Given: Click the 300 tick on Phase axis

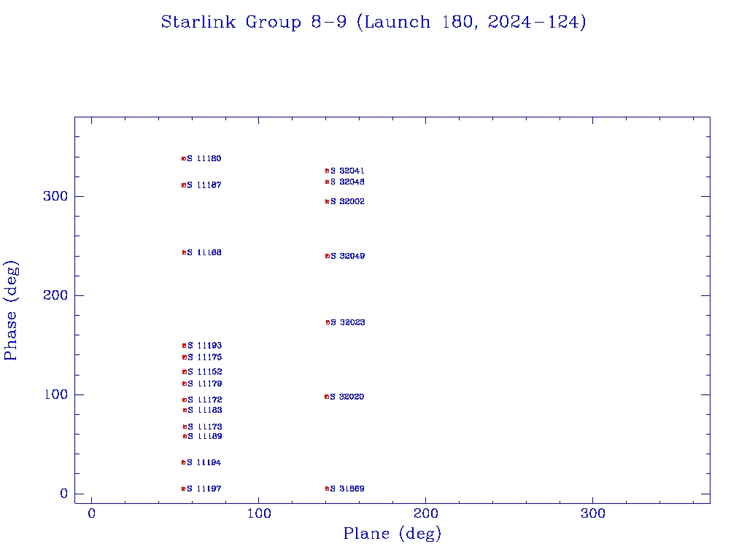Looking at the screenshot, I should (55, 196).
